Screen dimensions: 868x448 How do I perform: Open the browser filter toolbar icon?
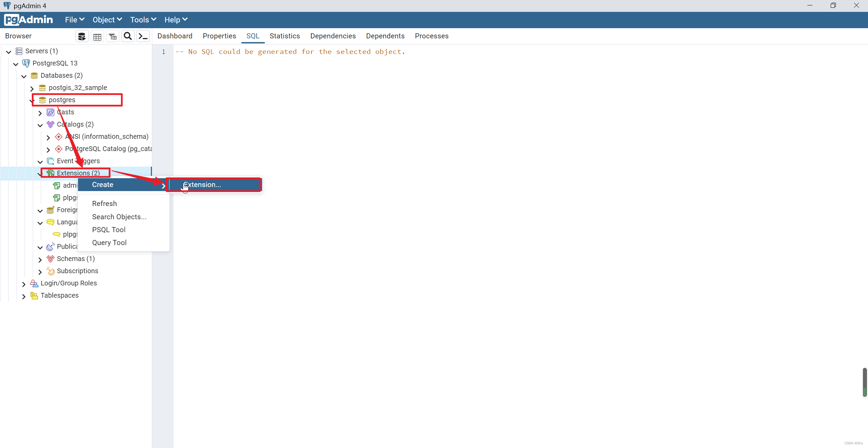(112, 36)
